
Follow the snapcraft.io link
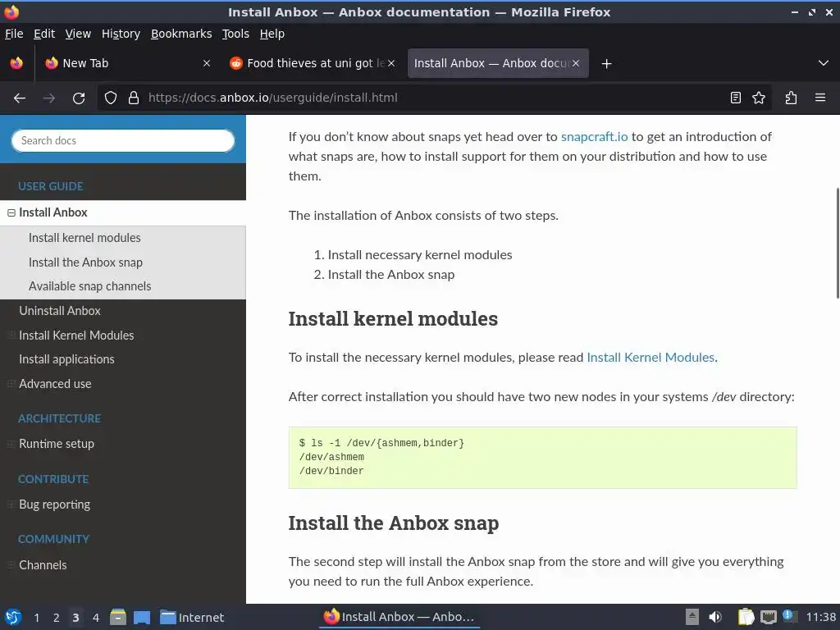pyautogui.click(x=594, y=137)
